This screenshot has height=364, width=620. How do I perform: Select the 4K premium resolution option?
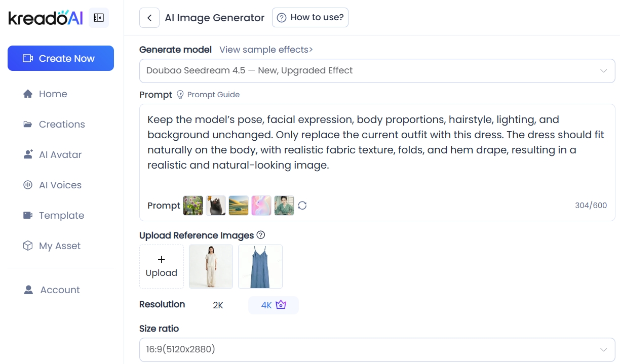273,305
